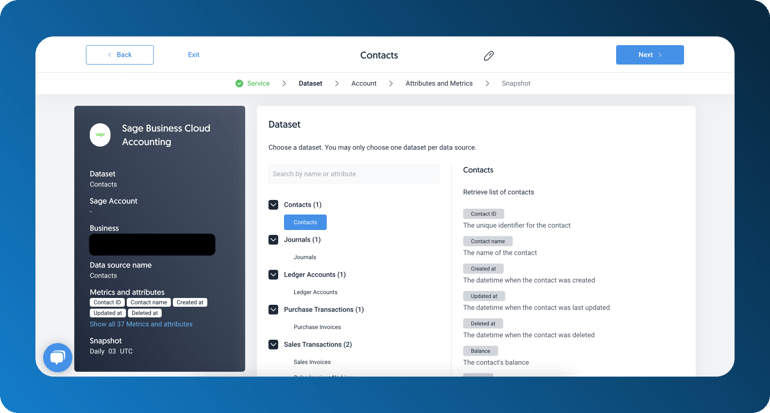Click the Updated at tag in details panel
This screenshot has width=770, height=413.
(484, 296)
